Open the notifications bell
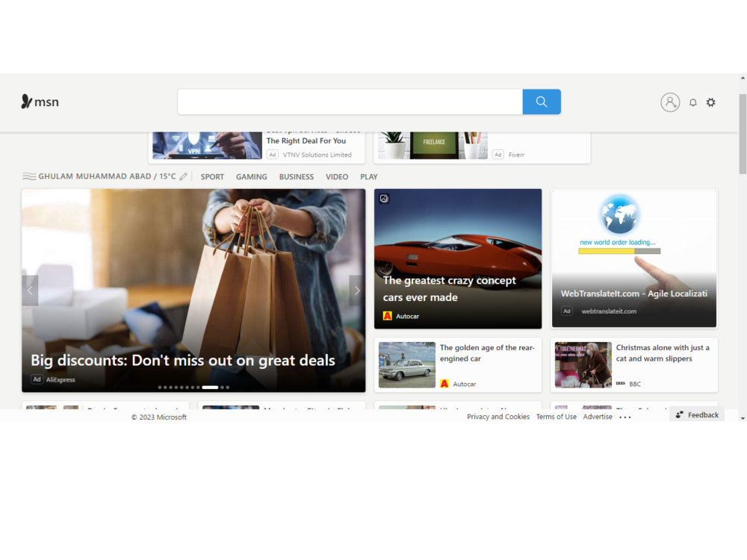 692,102
